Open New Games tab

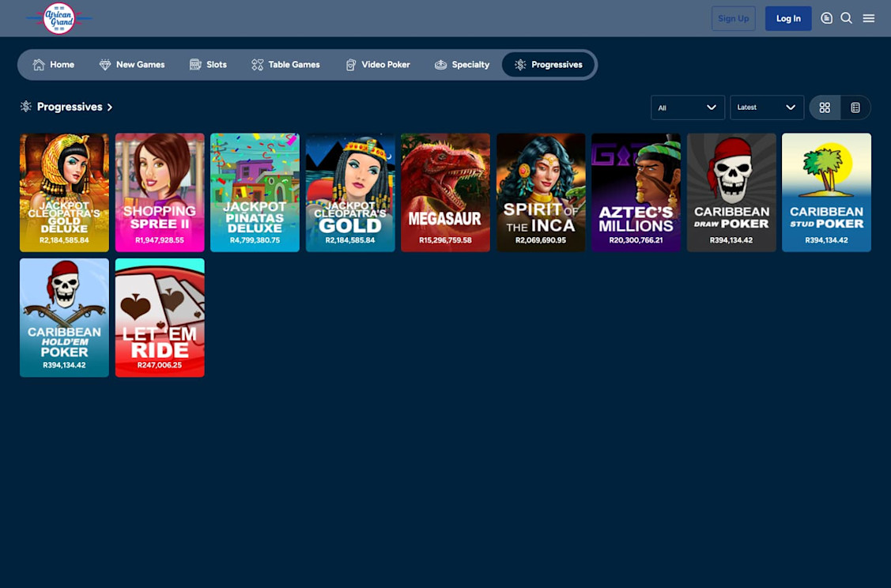tap(132, 65)
